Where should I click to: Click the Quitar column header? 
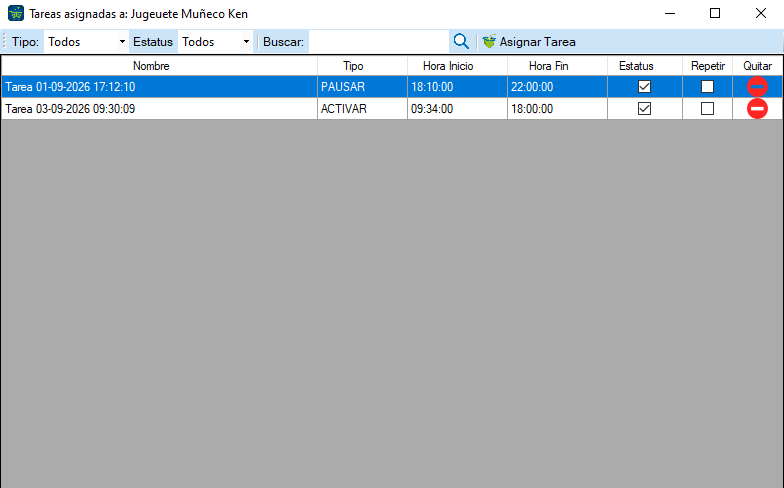point(757,66)
